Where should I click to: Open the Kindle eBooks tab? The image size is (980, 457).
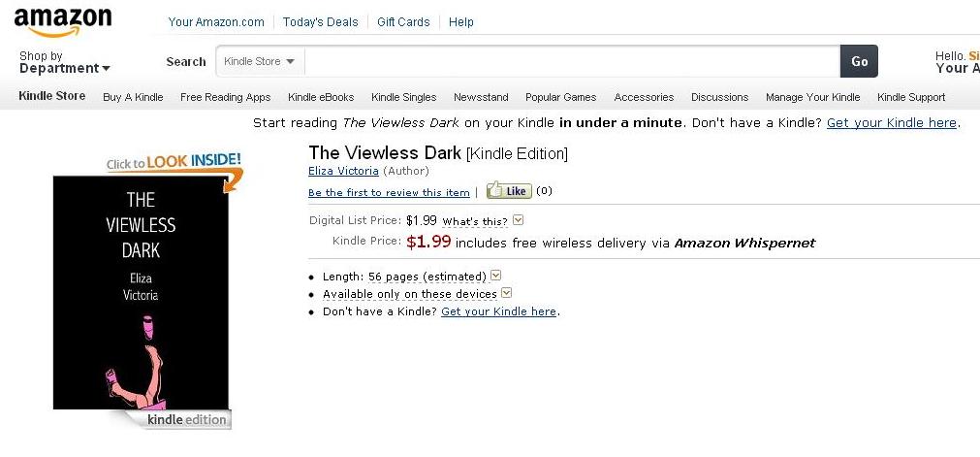[321, 97]
